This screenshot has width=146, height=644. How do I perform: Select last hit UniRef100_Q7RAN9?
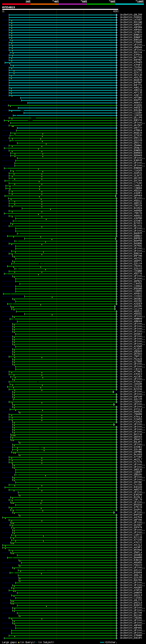pos(131,635)
